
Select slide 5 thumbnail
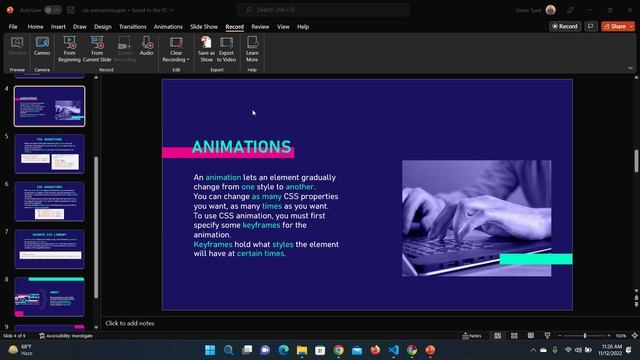[50, 154]
